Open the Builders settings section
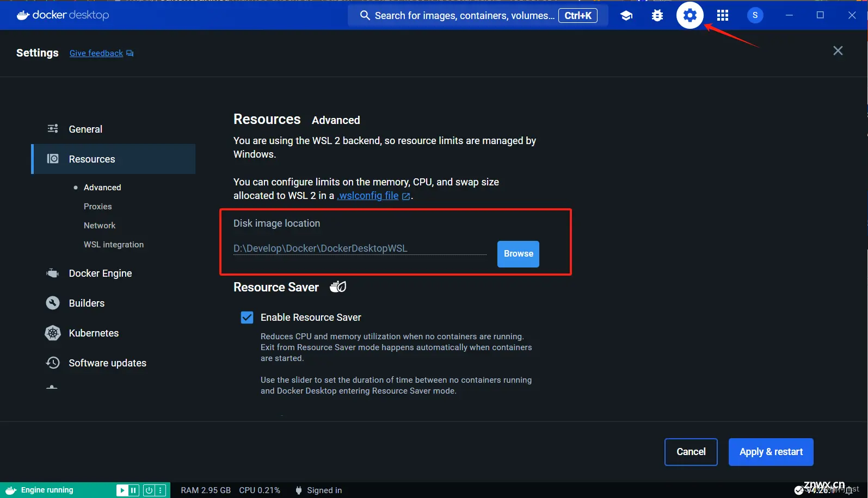This screenshot has width=868, height=498. [113, 303]
